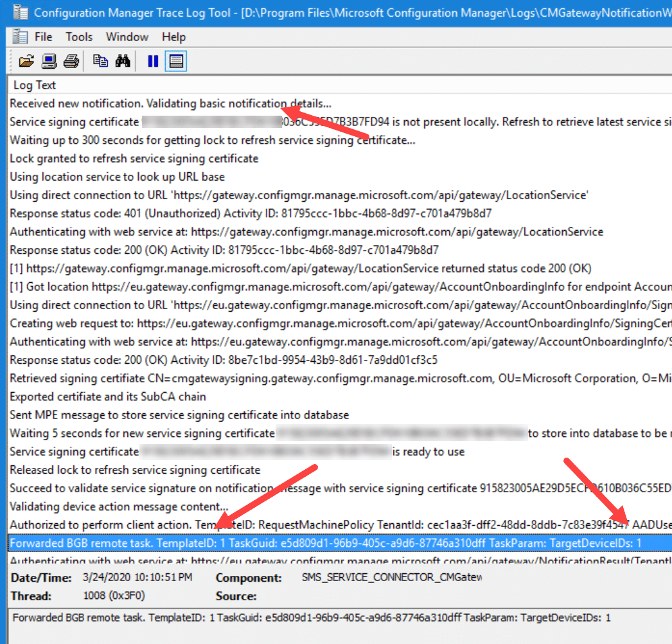
Task: Click inside the detail text box at bottom
Action: tap(340, 625)
